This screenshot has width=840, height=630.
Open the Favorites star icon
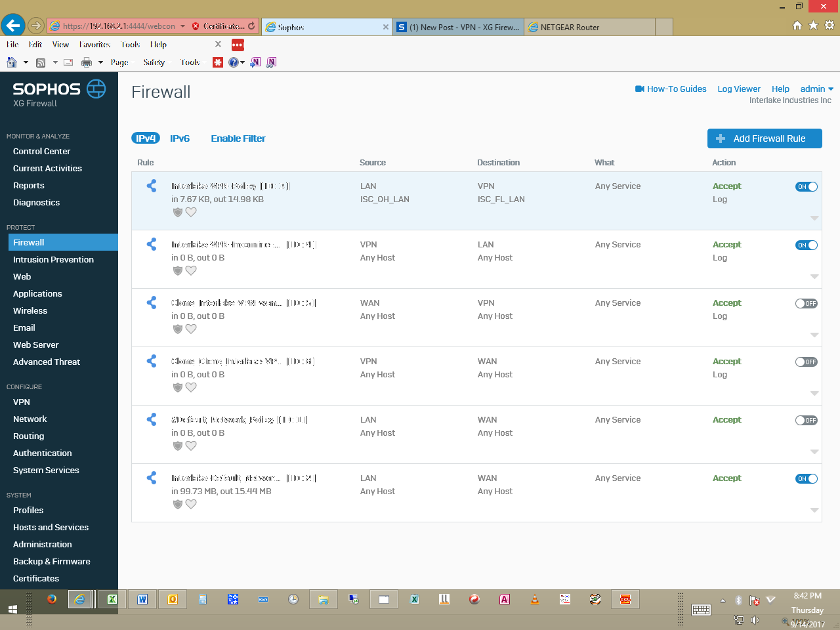pos(813,26)
